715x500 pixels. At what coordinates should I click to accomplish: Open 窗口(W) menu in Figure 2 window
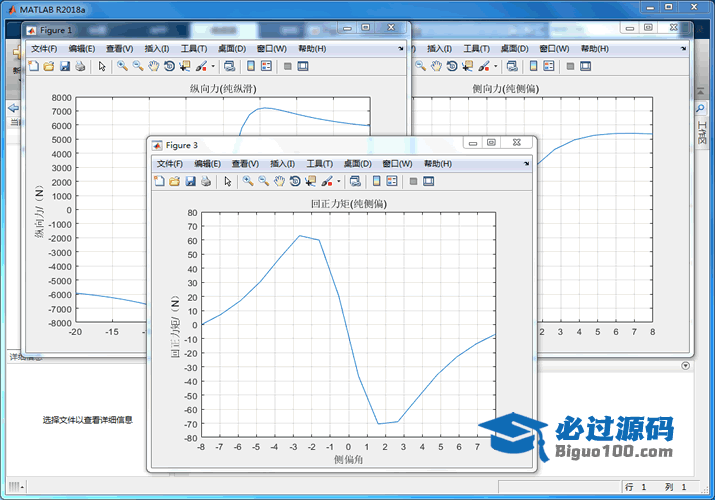click(554, 49)
